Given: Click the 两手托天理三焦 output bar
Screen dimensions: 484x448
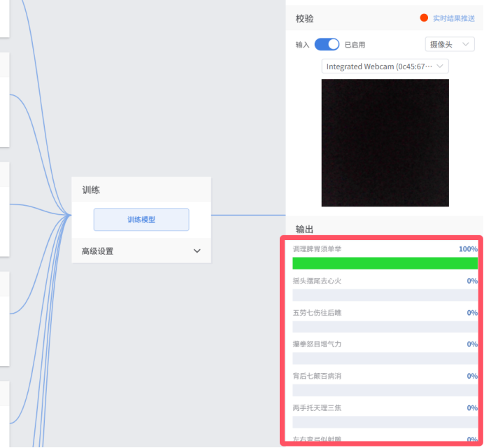Looking at the screenshot, I should coord(385,422).
